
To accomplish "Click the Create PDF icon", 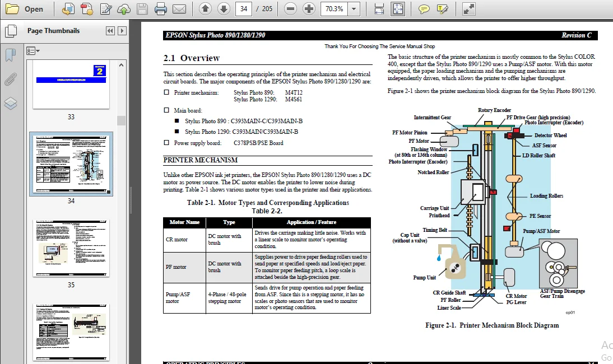I will coord(87,9).
